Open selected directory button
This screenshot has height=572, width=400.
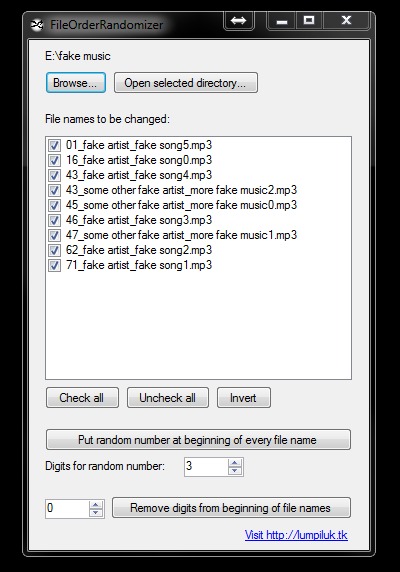click(186, 83)
